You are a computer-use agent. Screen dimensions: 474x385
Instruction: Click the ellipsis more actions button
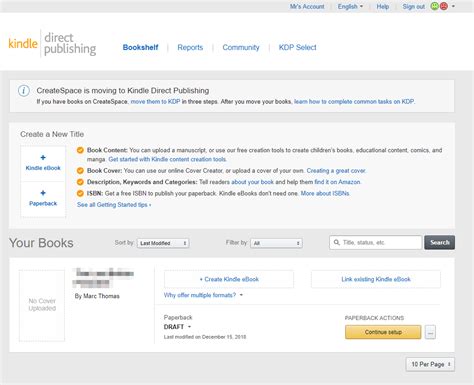click(x=430, y=332)
